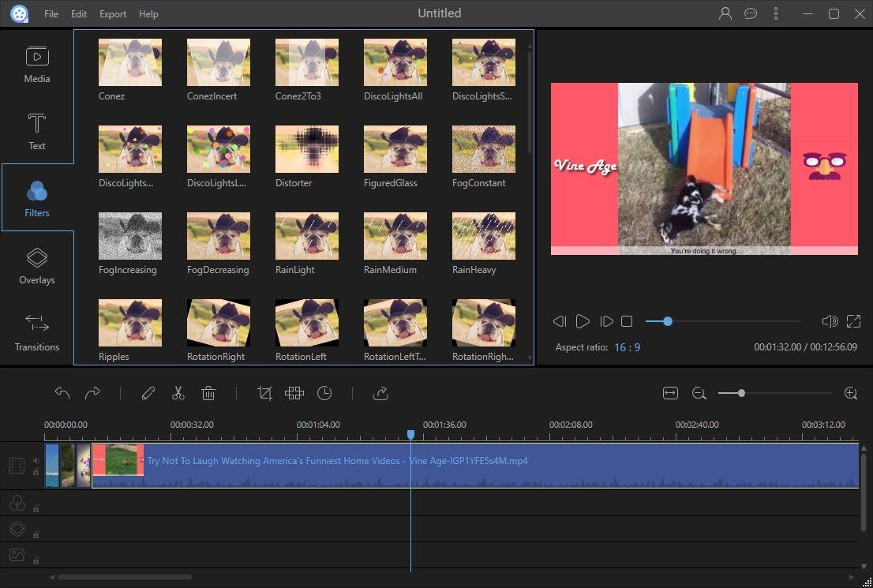Stop the preview playback

pyautogui.click(x=627, y=321)
